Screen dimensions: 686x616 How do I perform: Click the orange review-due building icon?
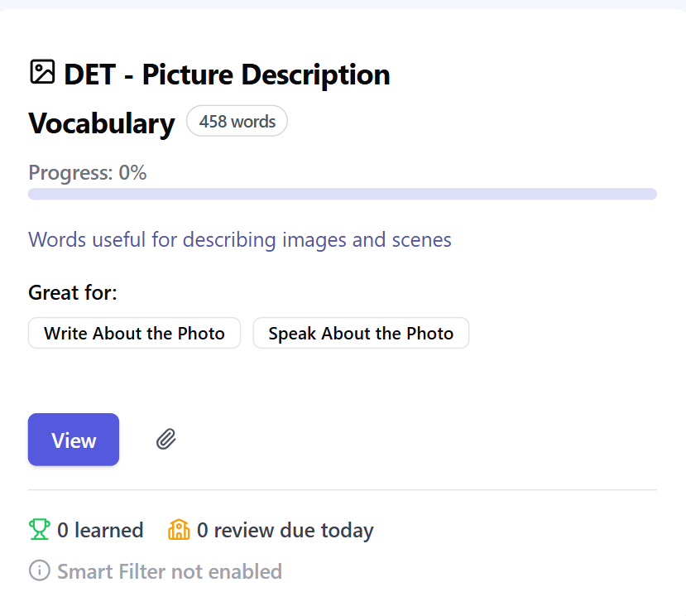pyautogui.click(x=179, y=530)
